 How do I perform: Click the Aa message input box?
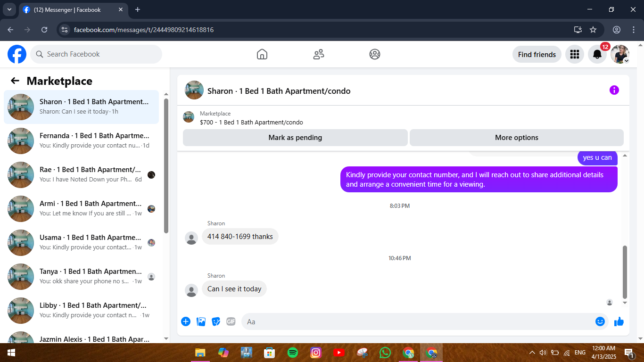tap(425, 321)
